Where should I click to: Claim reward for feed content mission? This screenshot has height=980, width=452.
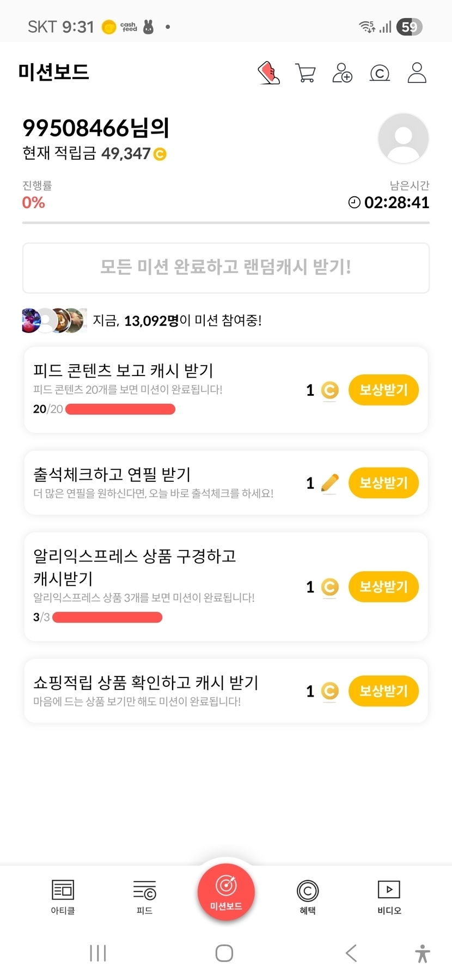pos(383,390)
